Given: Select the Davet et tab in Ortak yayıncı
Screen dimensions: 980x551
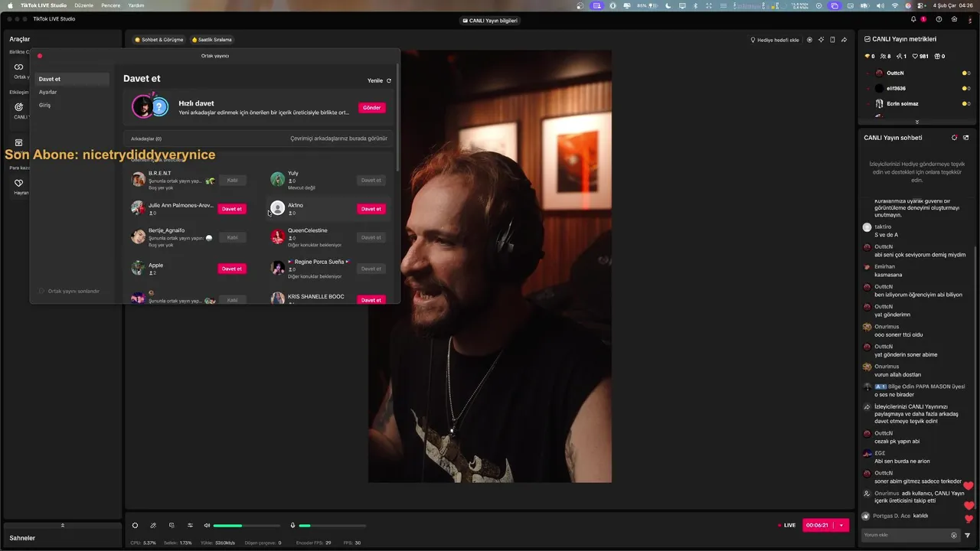Looking at the screenshot, I should pyautogui.click(x=73, y=79).
